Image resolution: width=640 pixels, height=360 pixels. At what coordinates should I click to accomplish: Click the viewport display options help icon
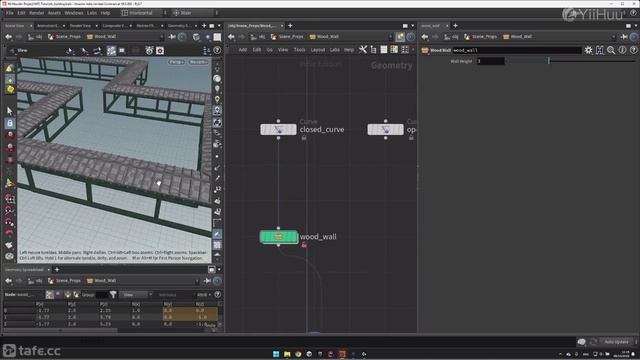pos(217,51)
